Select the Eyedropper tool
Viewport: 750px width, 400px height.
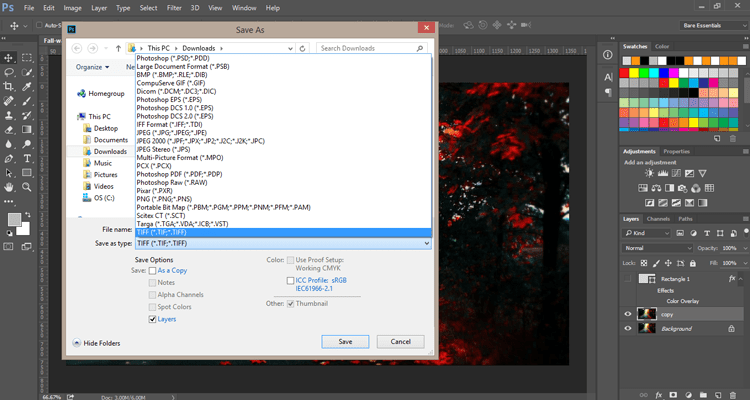coord(27,86)
